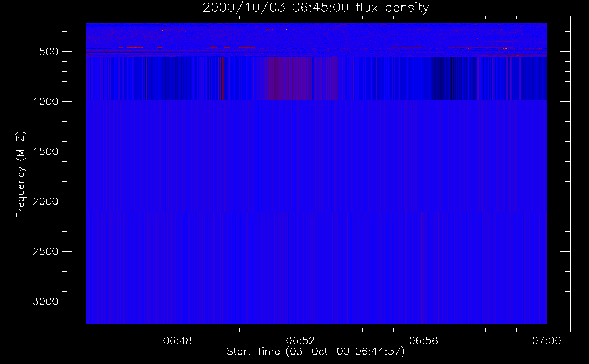Click the 2000 frequency tick label
This screenshot has width=589, height=364.
click(46, 201)
